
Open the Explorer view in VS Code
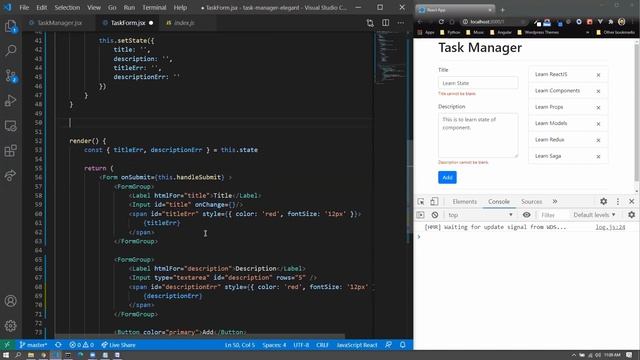pos(11,27)
